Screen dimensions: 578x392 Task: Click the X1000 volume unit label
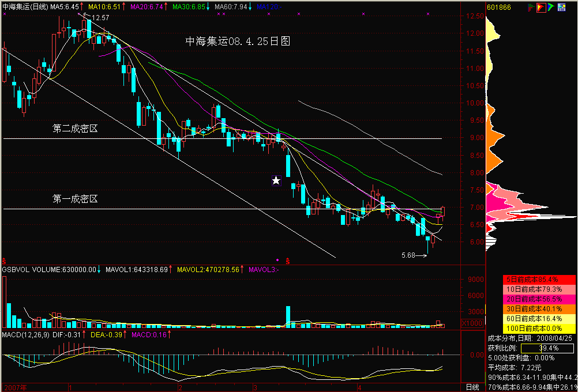tap(471, 323)
